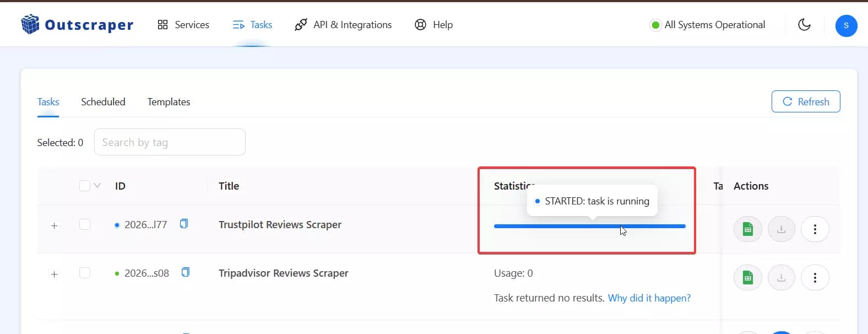Expand the Tripadvisor Reviews Scraper row
The height and width of the screenshot is (334, 868).
coord(54,274)
